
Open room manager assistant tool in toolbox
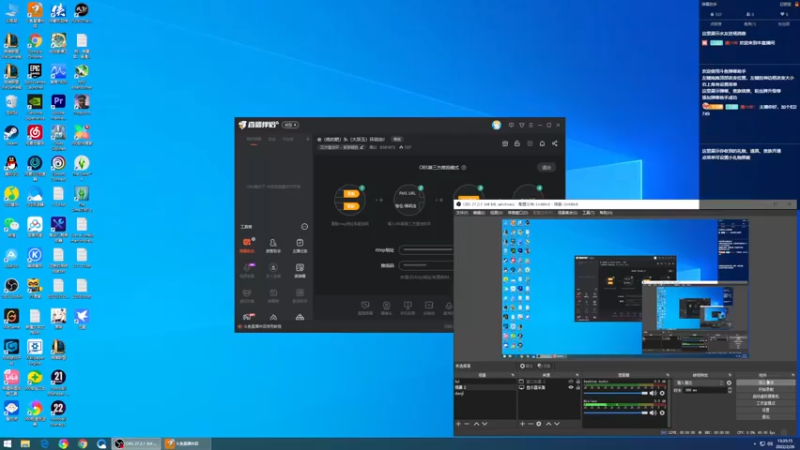[273, 245]
